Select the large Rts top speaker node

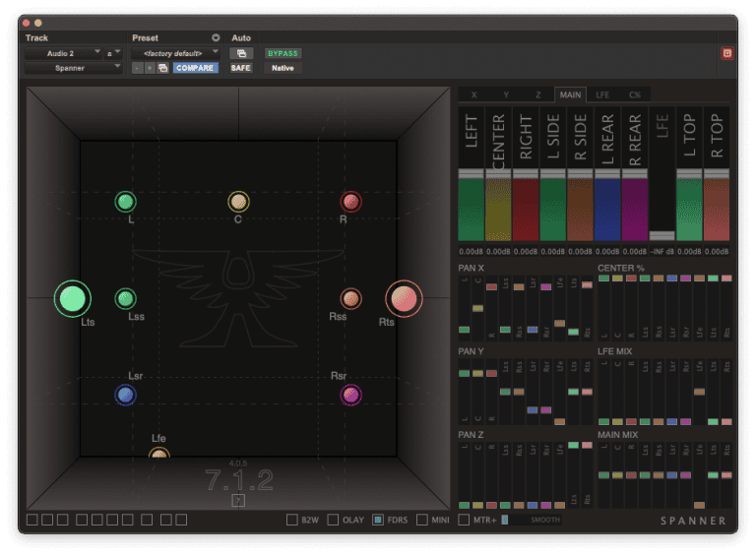tap(403, 299)
